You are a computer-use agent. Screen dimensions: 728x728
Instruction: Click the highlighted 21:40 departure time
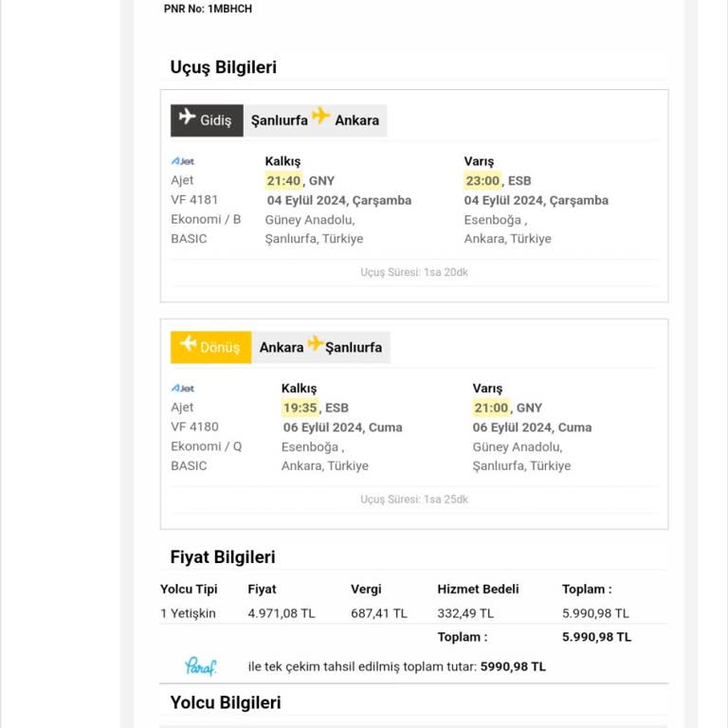point(283,180)
